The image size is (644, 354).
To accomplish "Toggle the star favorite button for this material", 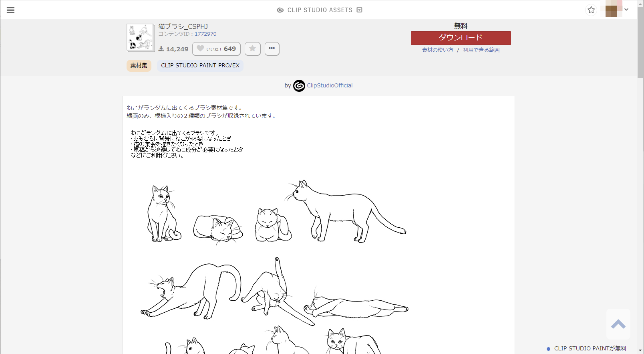I will click(x=252, y=49).
